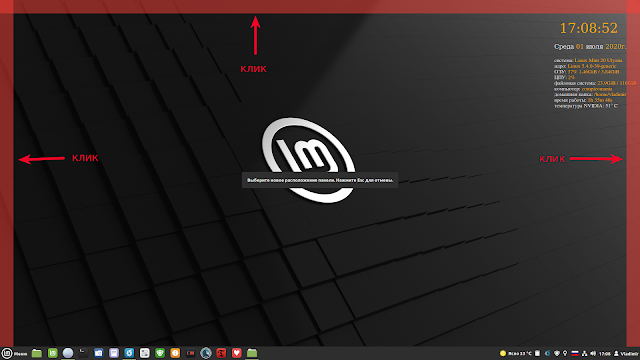Open the blue camera screenshot launcher
The width and height of the screenshot is (640, 360).
98,353
